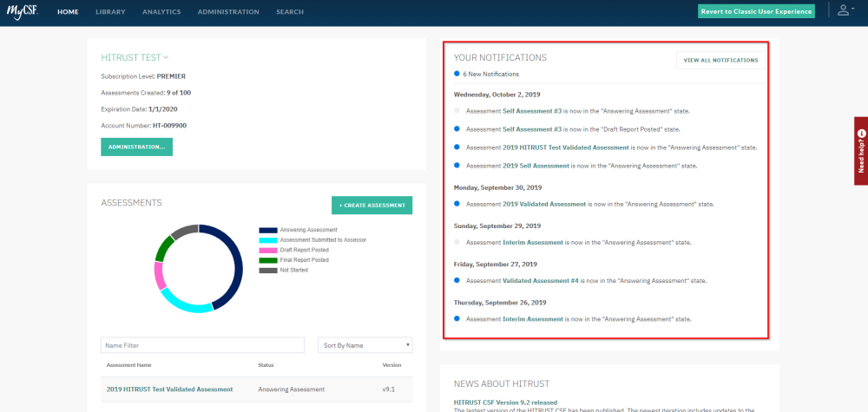Screen dimensions: 868x412
Task: Click the Friday, September 27, 2019 date heading
Action: point(496,265)
